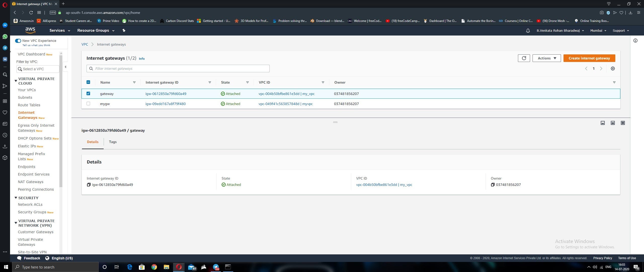Open AWS notifications bell

(528, 30)
